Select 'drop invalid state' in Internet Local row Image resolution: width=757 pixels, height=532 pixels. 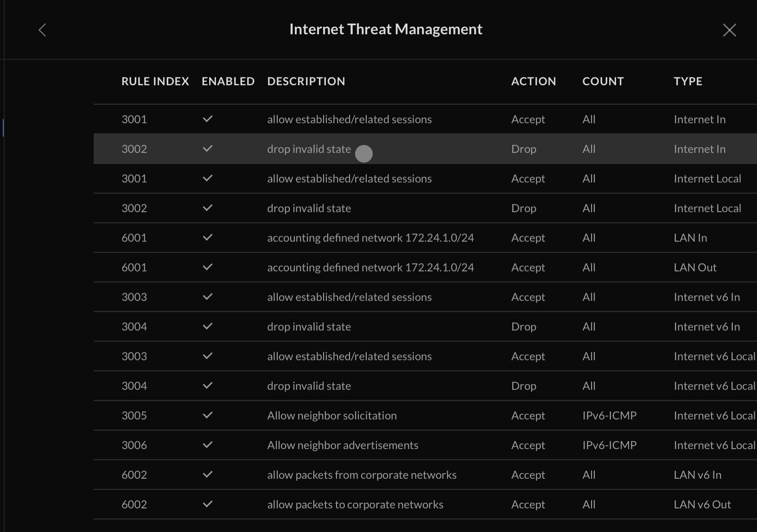(x=309, y=208)
